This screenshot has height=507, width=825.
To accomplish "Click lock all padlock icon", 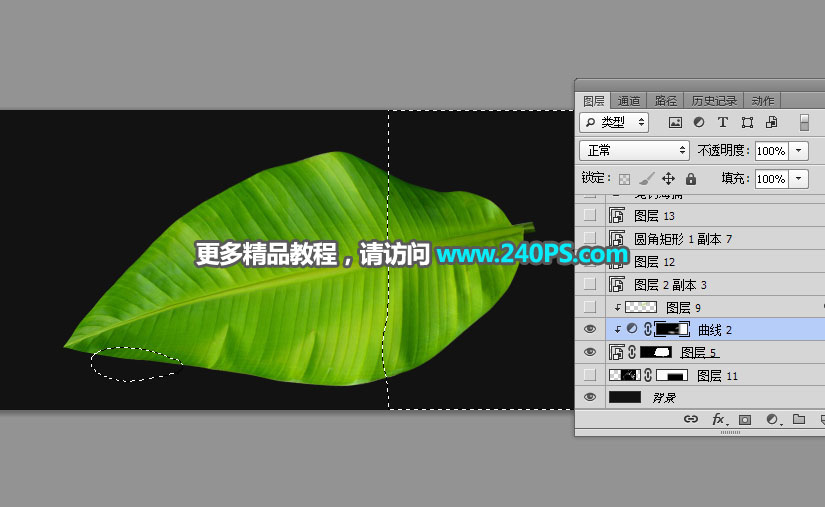I will (x=690, y=179).
